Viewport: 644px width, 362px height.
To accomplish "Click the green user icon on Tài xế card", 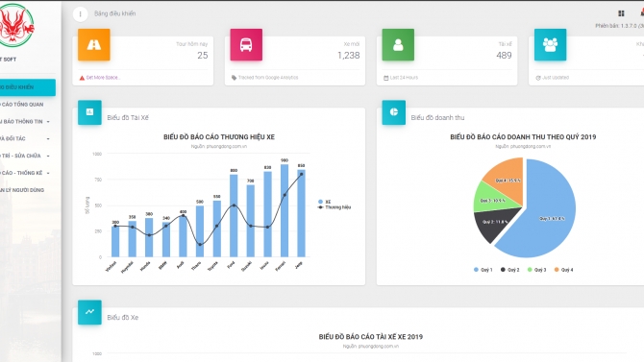I will 398,45.
